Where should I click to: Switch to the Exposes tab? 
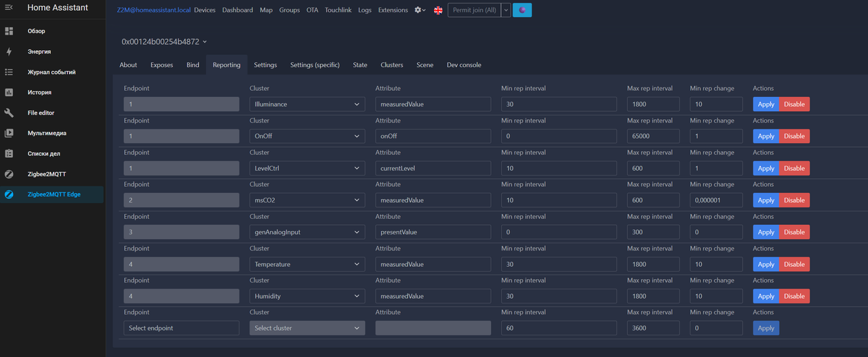pyautogui.click(x=161, y=65)
